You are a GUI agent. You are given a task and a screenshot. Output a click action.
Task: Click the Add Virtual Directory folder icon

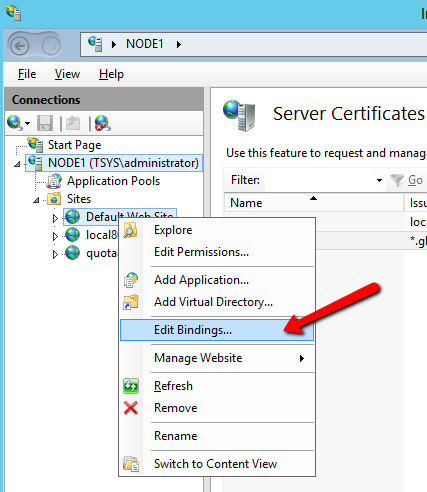(x=131, y=302)
